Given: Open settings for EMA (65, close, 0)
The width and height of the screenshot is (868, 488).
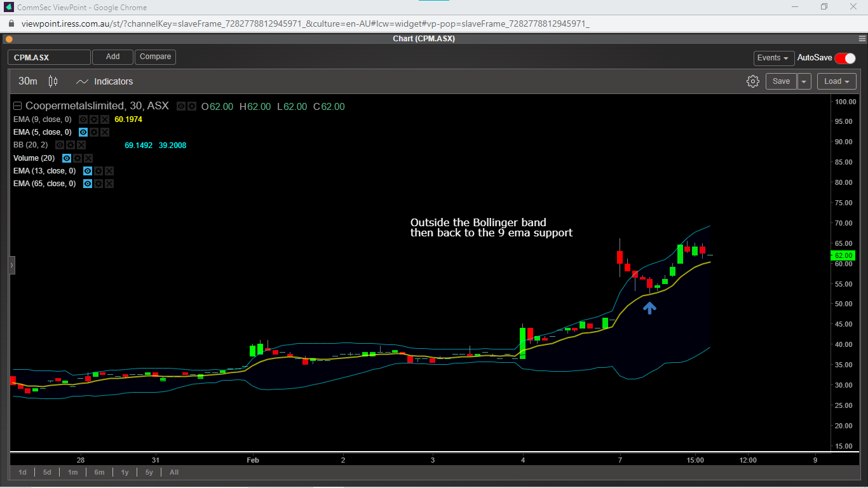Looking at the screenshot, I should tap(98, 184).
